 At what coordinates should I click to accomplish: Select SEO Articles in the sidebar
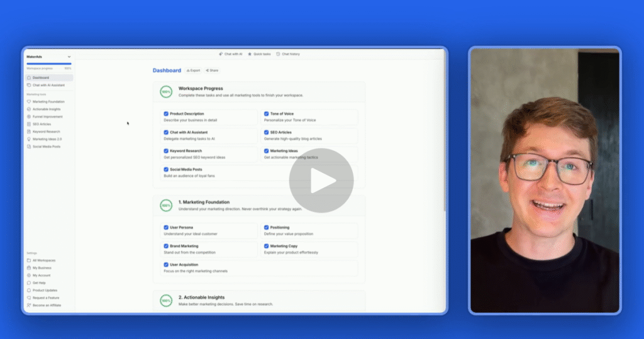[43, 124]
